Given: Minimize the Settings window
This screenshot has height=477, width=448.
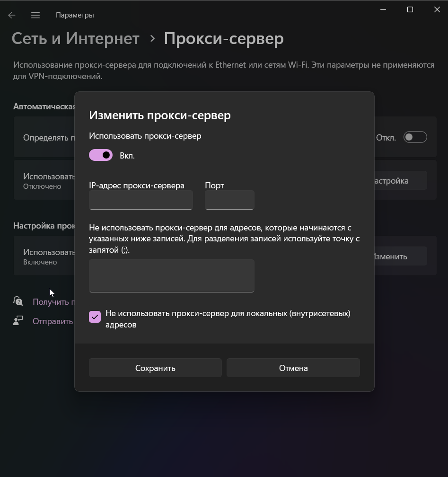Looking at the screenshot, I should pos(383,10).
